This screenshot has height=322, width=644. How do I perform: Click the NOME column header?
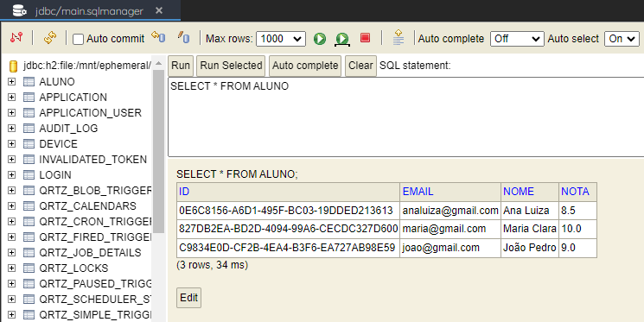pos(530,192)
